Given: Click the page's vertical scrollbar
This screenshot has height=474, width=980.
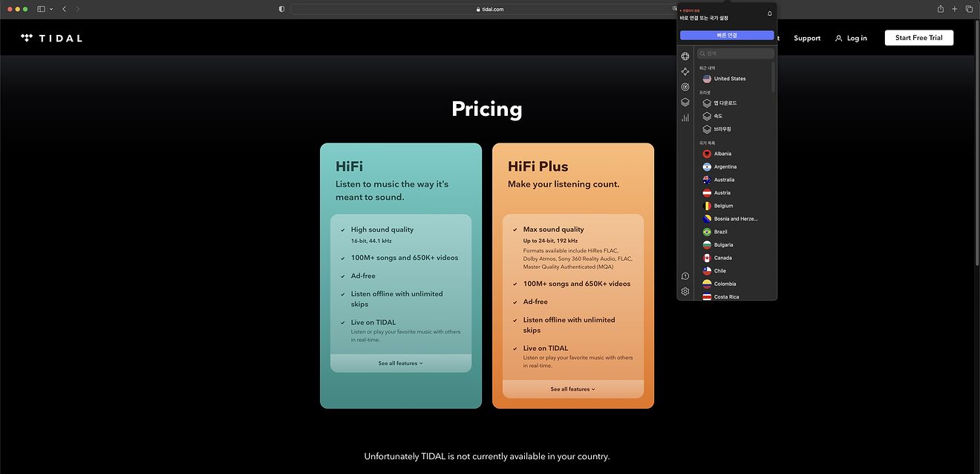Looking at the screenshot, I should (976, 141).
